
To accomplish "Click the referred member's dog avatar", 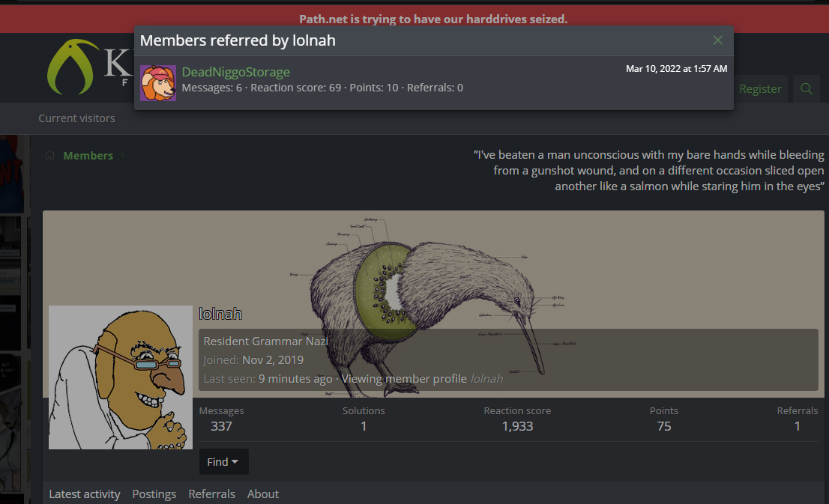I will [x=158, y=82].
